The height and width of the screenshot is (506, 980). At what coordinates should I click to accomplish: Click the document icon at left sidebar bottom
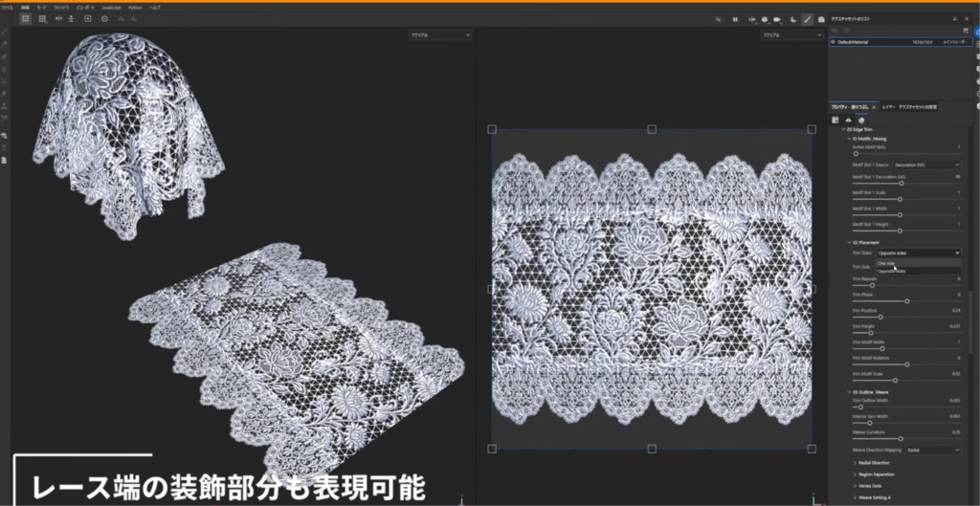[x=5, y=161]
